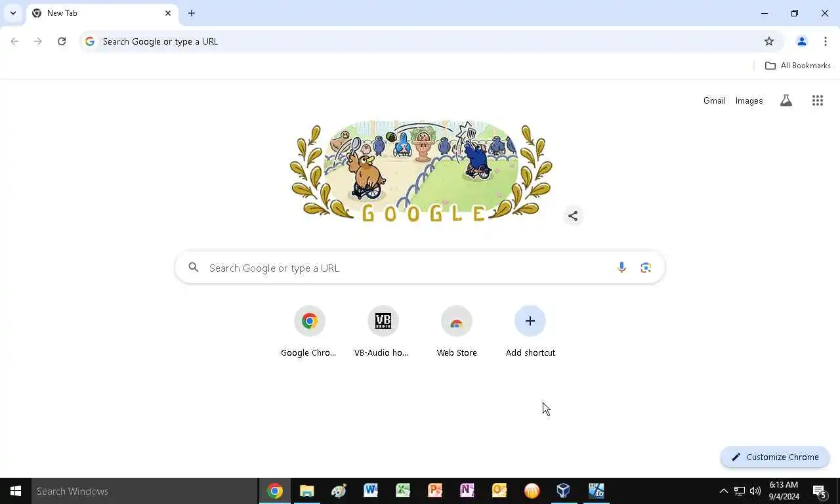Viewport: 840px width, 504px height.
Task: Click the voice search microphone icon
Action: pos(621,268)
